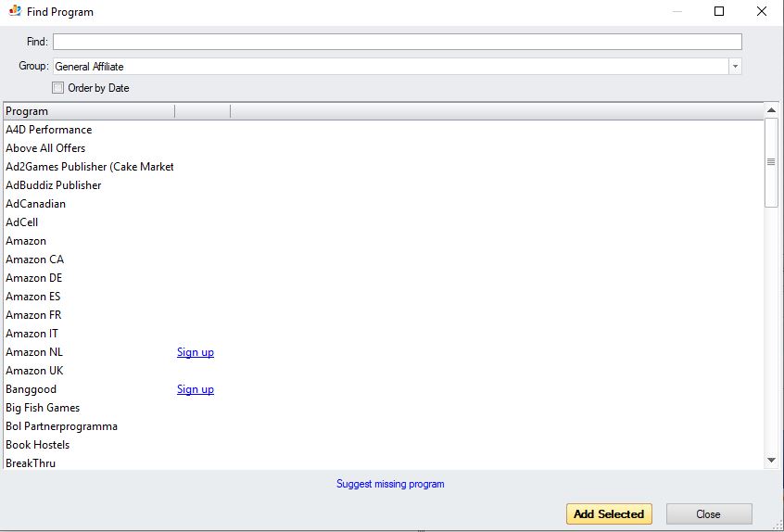
Task: Click the scrollbar up arrow
Action: pyautogui.click(x=771, y=110)
